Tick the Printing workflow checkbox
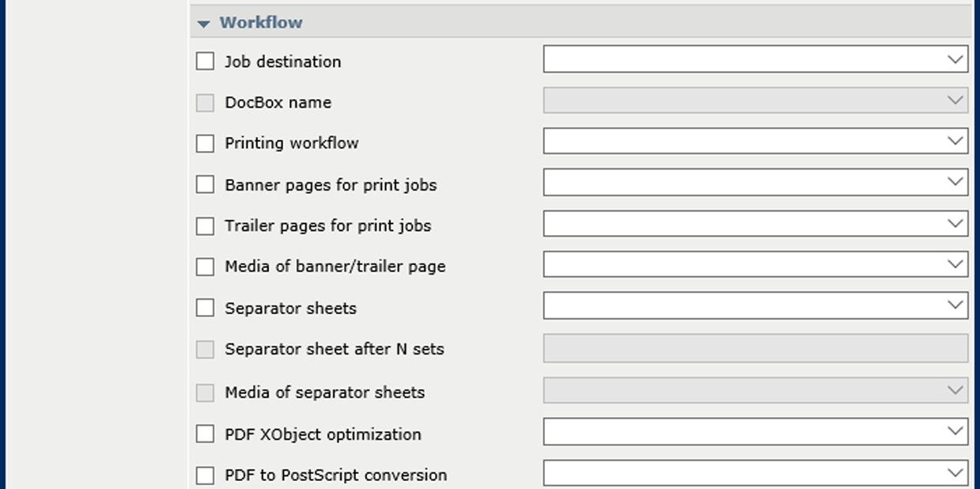 coord(205,143)
